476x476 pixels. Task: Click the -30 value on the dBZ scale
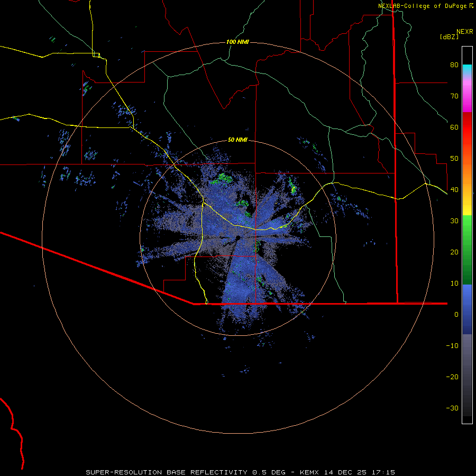click(452, 408)
